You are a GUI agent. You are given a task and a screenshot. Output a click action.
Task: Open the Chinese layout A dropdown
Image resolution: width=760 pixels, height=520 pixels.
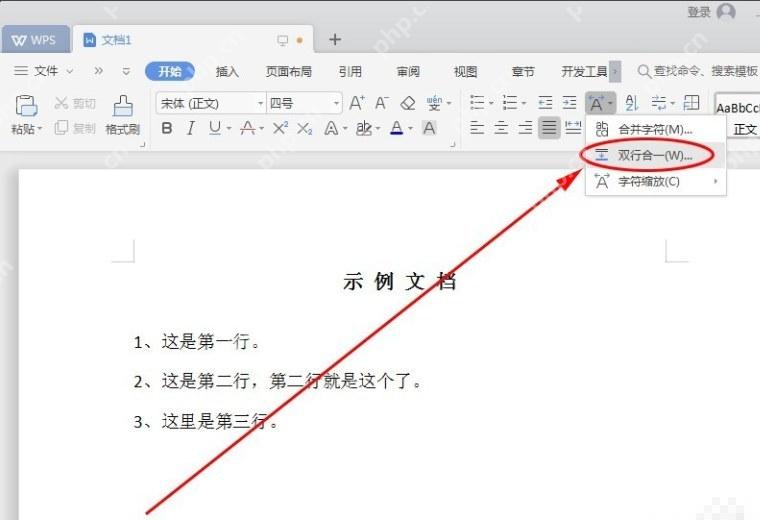point(601,103)
